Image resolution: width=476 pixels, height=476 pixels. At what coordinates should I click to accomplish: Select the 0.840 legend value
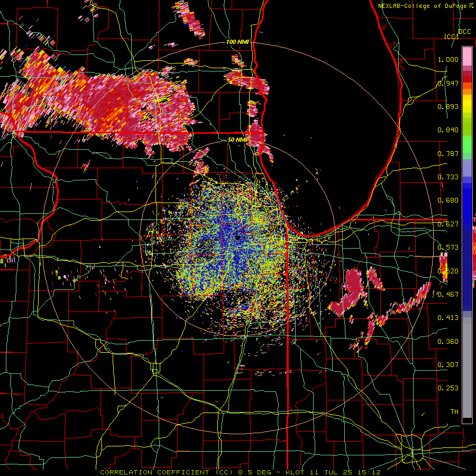click(448, 130)
